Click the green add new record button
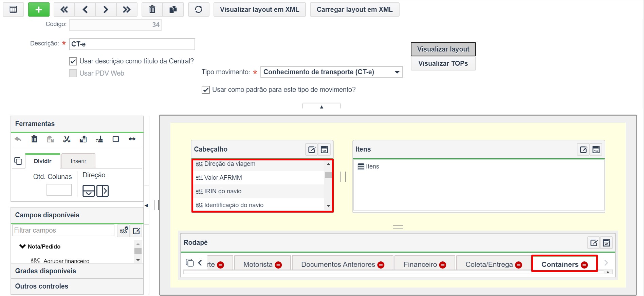Image resolution: width=644 pixels, height=296 pixels. (x=39, y=9)
